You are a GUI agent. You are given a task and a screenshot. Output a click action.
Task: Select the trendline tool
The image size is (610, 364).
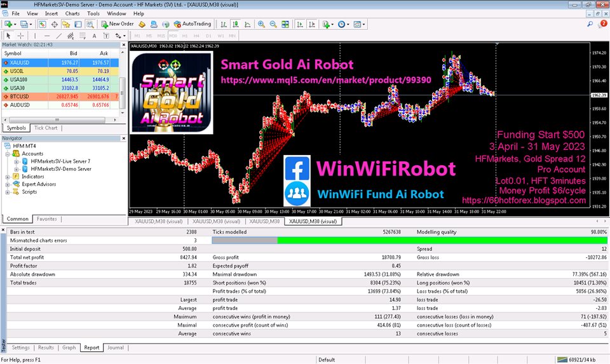tap(58, 36)
